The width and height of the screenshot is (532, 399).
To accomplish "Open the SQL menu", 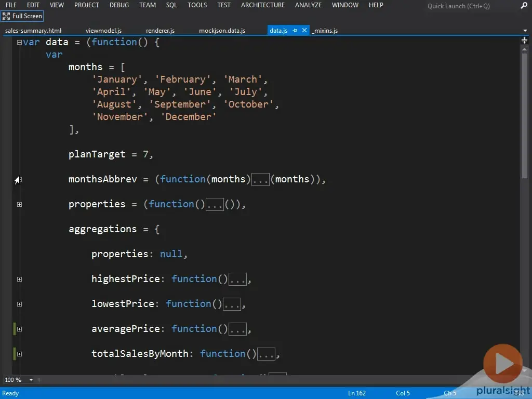I will pyautogui.click(x=171, y=5).
